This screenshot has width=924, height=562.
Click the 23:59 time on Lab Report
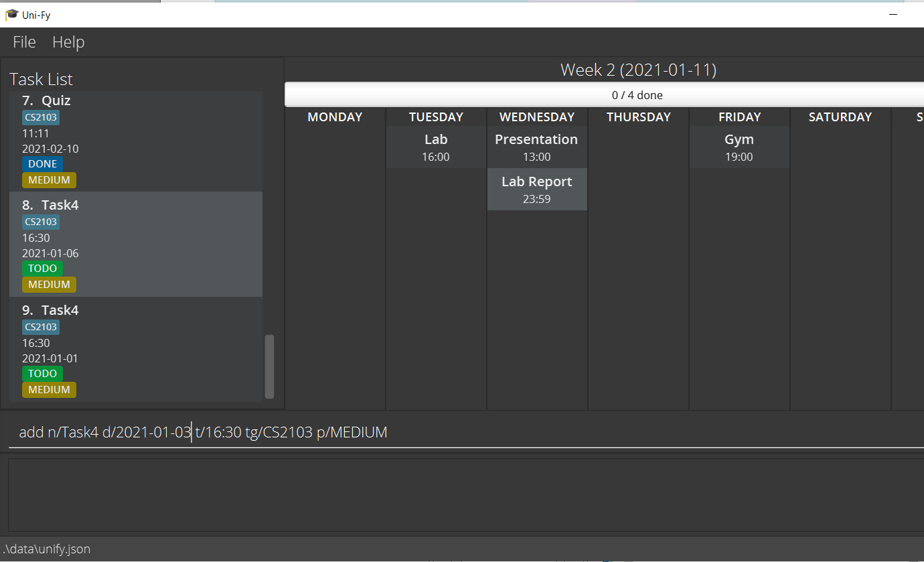coord(537,199)
